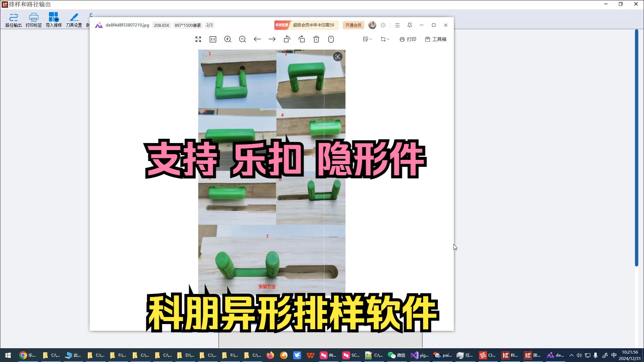This screenshot has height=362, width=644.
Task: Click the 打印 print button
Action: (408, 39)
